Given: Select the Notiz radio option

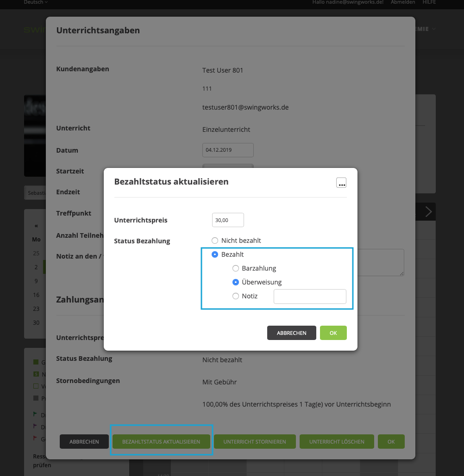Looking at the screenshot, I should (236, 296).
